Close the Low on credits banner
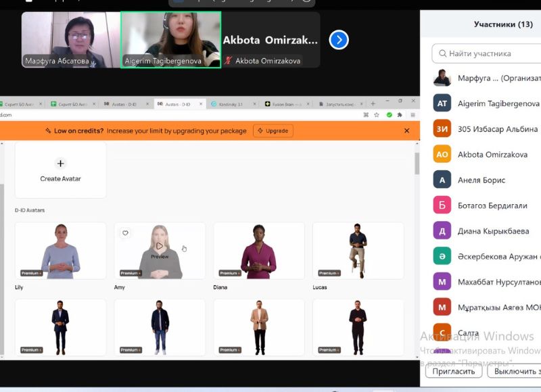 [x=406, y=130]
